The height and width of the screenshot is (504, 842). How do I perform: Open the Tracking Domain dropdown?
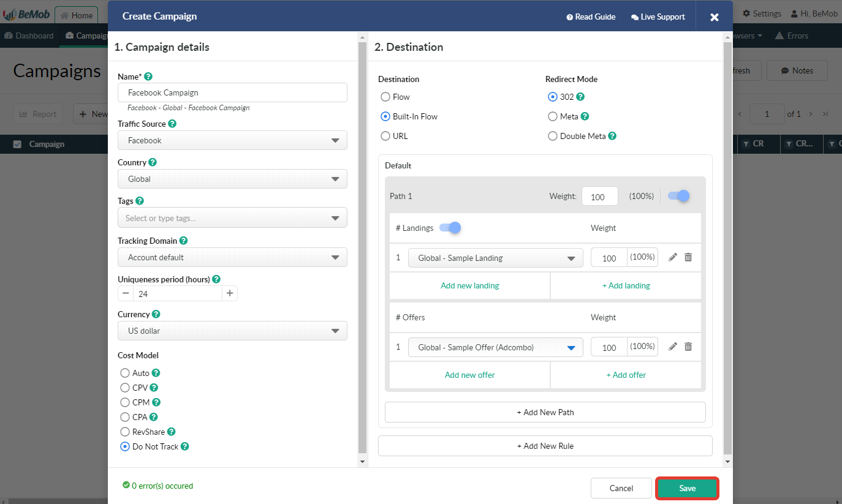pyautogui.click(x=232, y=257)
